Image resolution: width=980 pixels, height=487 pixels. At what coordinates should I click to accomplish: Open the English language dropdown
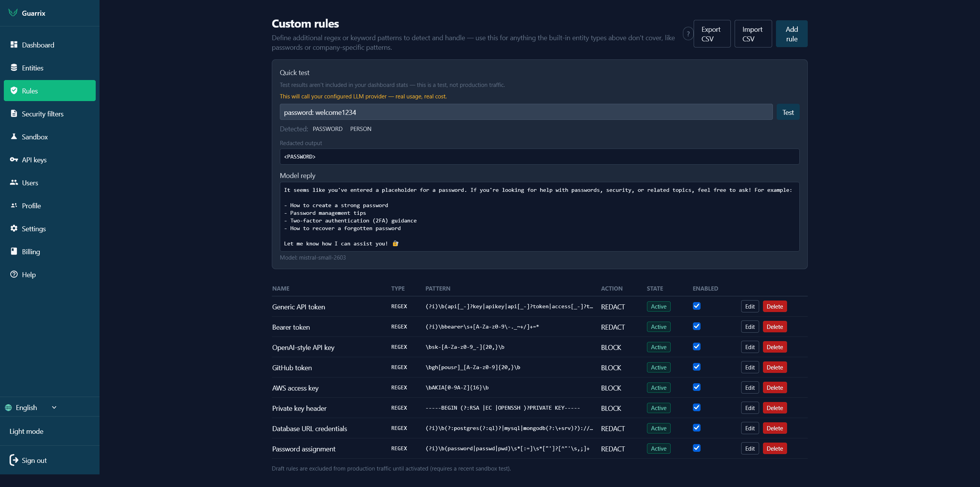(31, 407)
